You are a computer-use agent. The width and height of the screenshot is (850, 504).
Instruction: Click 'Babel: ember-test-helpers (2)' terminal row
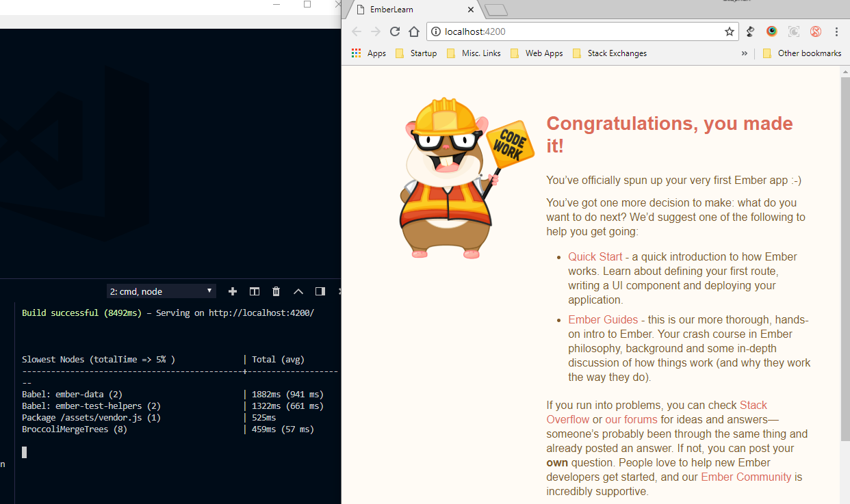pos(91,406)
